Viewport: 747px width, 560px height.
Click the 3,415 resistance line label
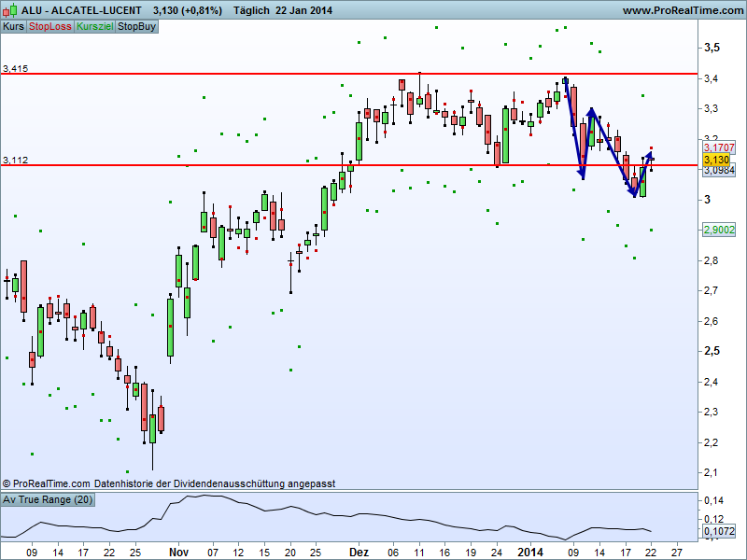pyautogui.click(x=15, y=68)
